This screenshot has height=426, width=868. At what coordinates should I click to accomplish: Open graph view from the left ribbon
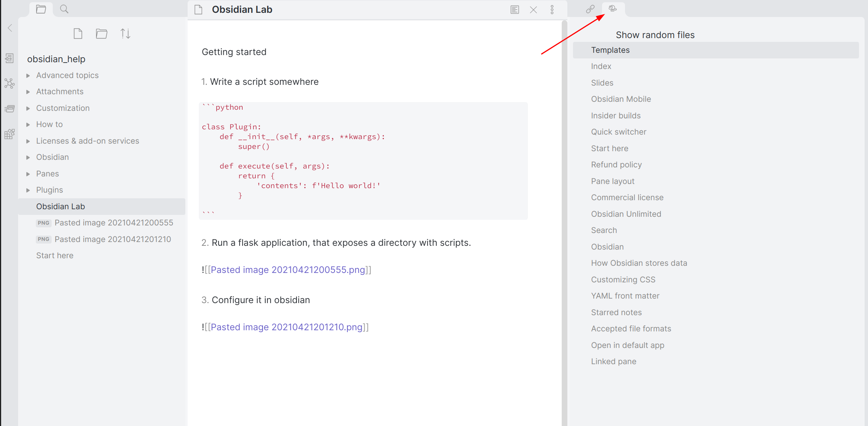[x=9, y=83]
